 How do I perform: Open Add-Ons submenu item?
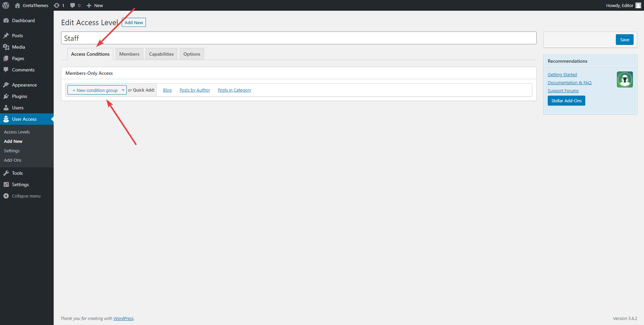(13, 160)
